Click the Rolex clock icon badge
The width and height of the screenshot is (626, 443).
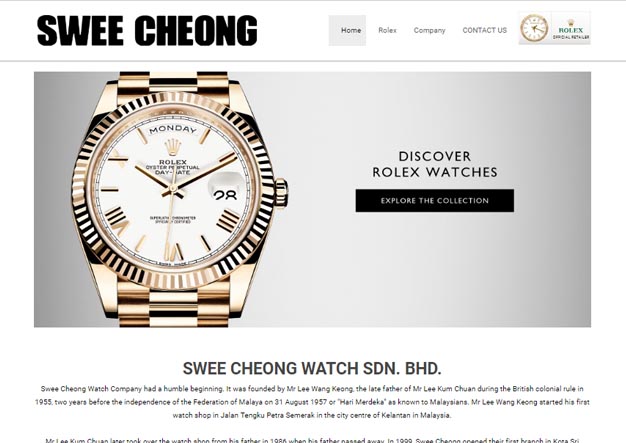coord(534,28)
